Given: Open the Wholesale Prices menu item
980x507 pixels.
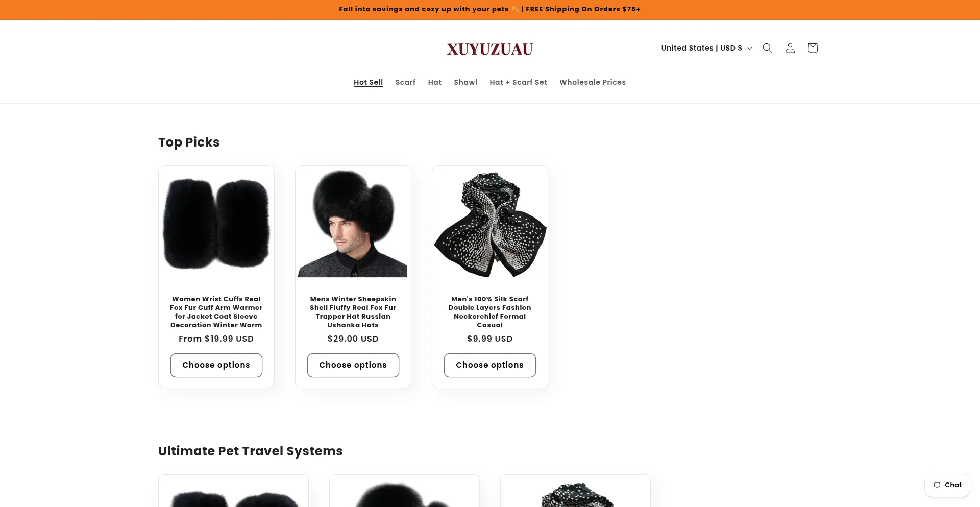Looking at the screenshot, I should click(x=593, y=82).
